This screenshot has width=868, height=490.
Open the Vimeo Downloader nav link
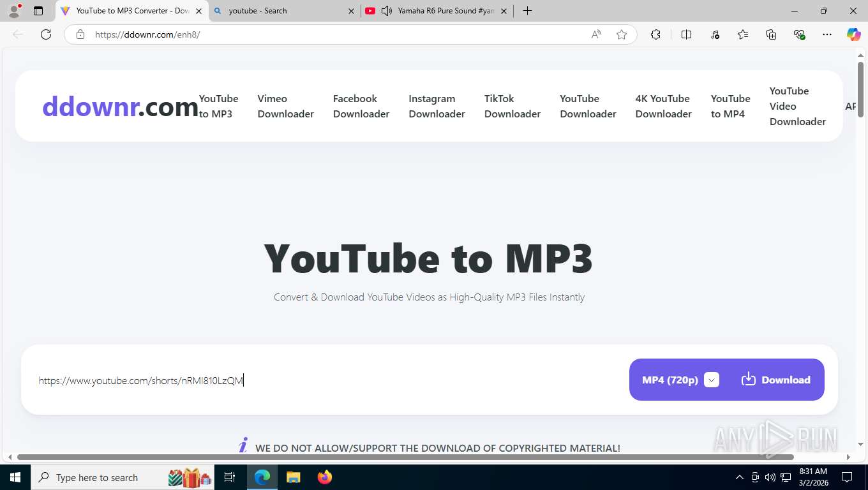tap(285, 106)
